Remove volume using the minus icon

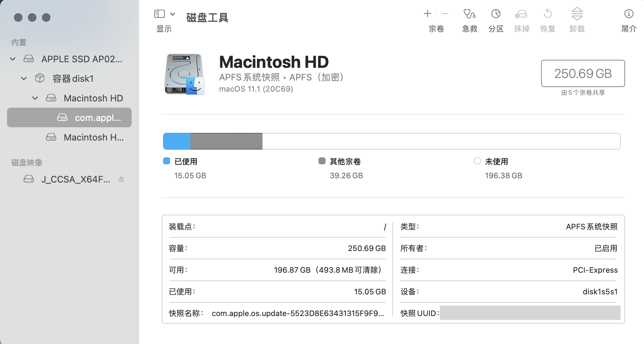click(x=445, y=14)
